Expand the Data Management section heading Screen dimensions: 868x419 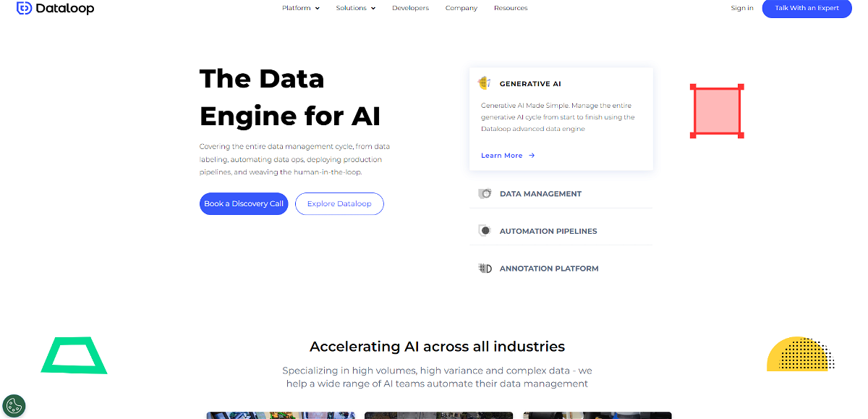[540, 194]
